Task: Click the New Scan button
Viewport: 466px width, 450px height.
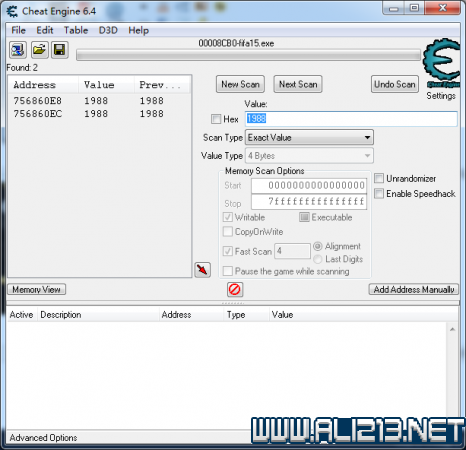Action: [x=240, y=84]
